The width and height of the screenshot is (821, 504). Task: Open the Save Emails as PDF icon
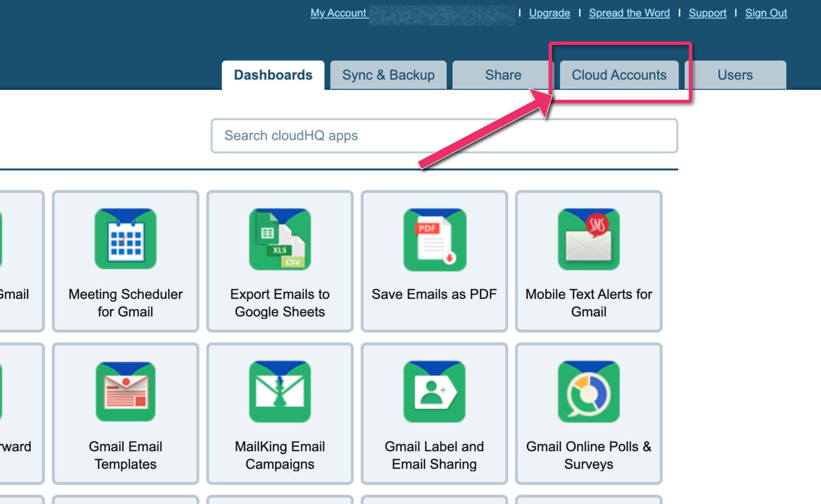coord(434,239)
